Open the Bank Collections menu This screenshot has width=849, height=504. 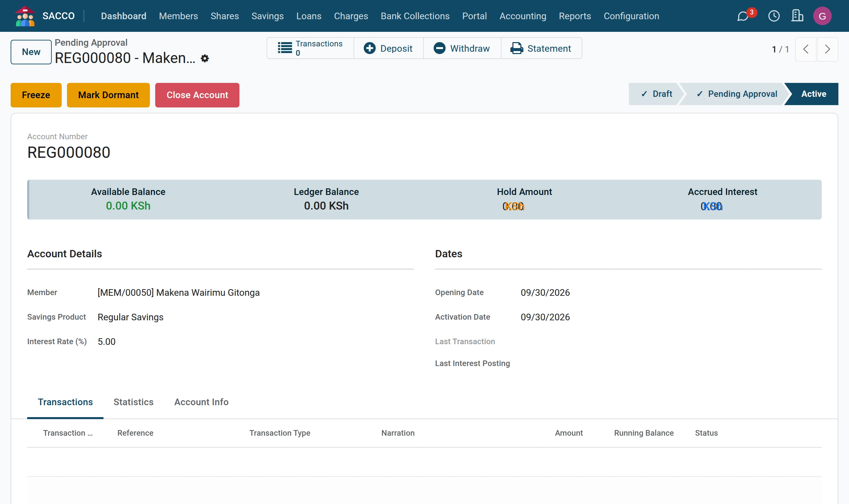(415, 16)
